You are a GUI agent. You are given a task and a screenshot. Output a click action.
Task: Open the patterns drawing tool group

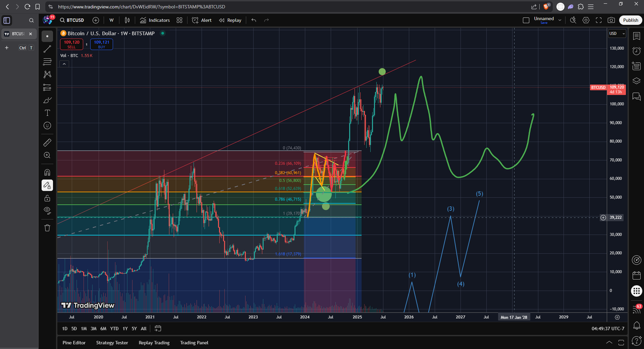47,74
